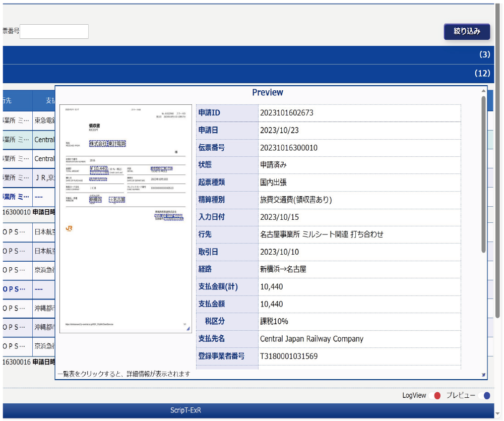504x421 pixels.
Task: Click the hint 一覧表をクリックすると、詳細情報が表示されます
Action: (124, 374)
